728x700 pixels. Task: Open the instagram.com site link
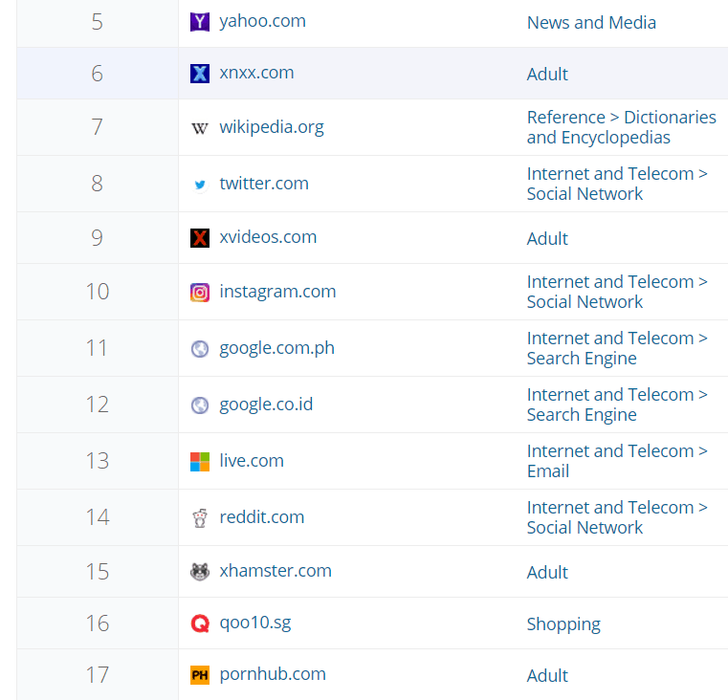(277, 292)
